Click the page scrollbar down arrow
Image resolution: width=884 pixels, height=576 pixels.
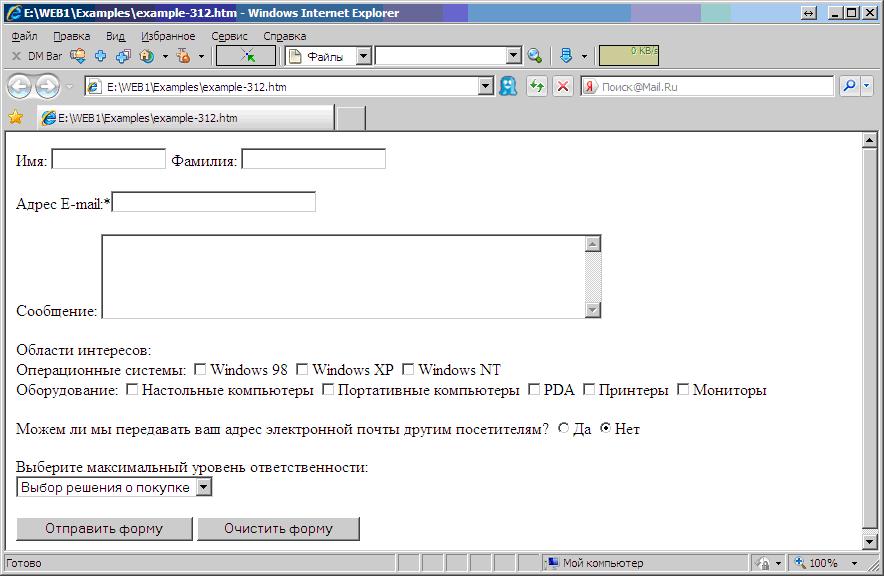870,542
